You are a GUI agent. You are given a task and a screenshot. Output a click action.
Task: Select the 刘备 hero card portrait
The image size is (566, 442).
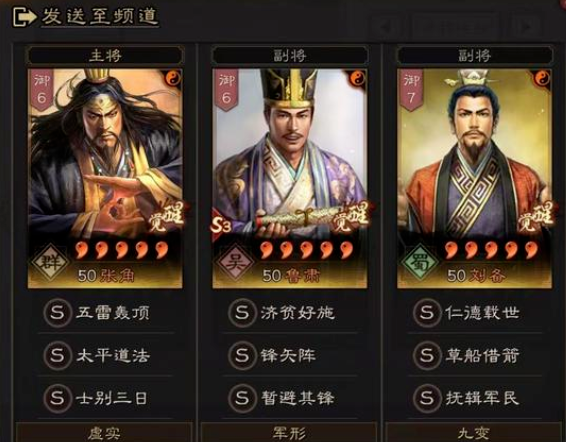click(474, 178)
